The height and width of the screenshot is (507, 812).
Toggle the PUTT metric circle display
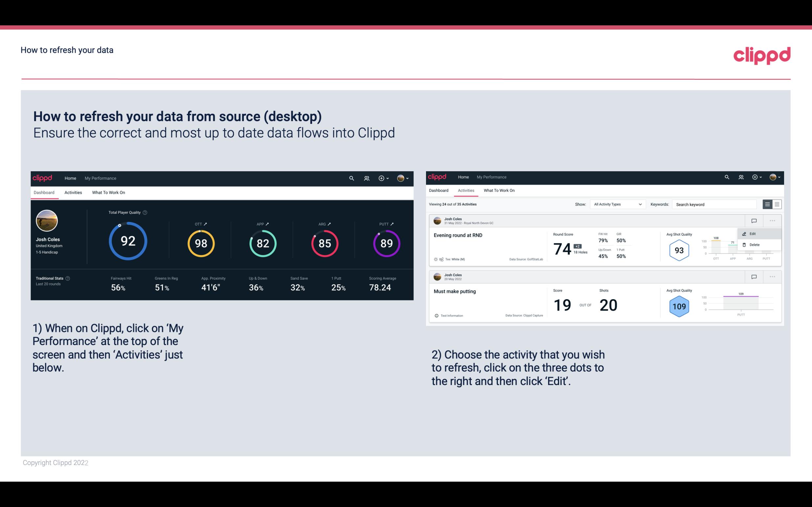pyautogui.click(x=386, y=244)
